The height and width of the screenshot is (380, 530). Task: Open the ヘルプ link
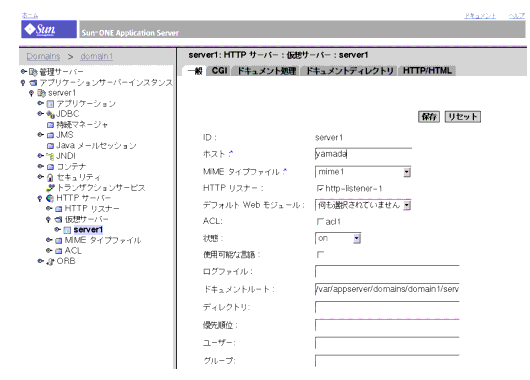[x=517, y=16]
